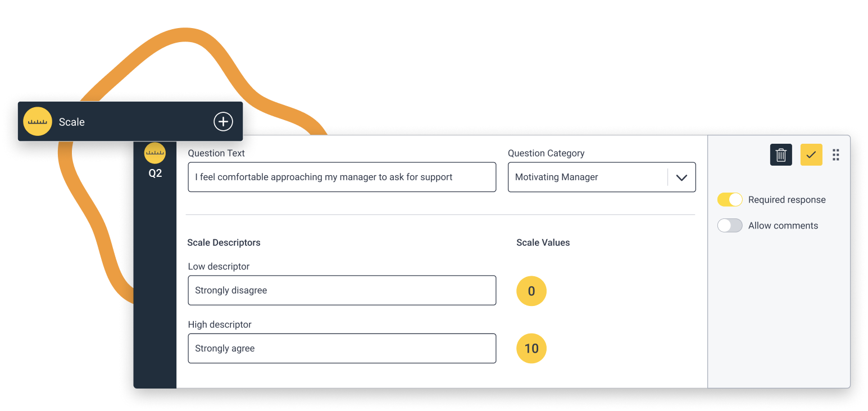
Task: Click the six-dot drag handle icon
Action: click(x=835, y=155)
